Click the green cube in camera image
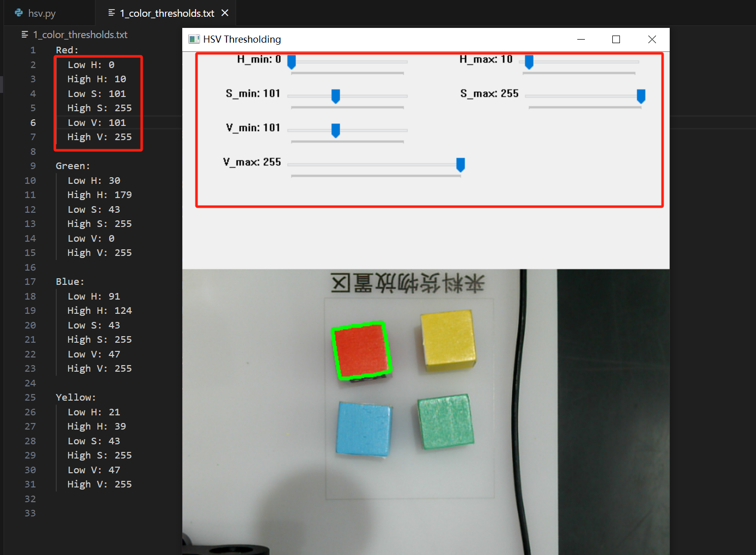 445,422
